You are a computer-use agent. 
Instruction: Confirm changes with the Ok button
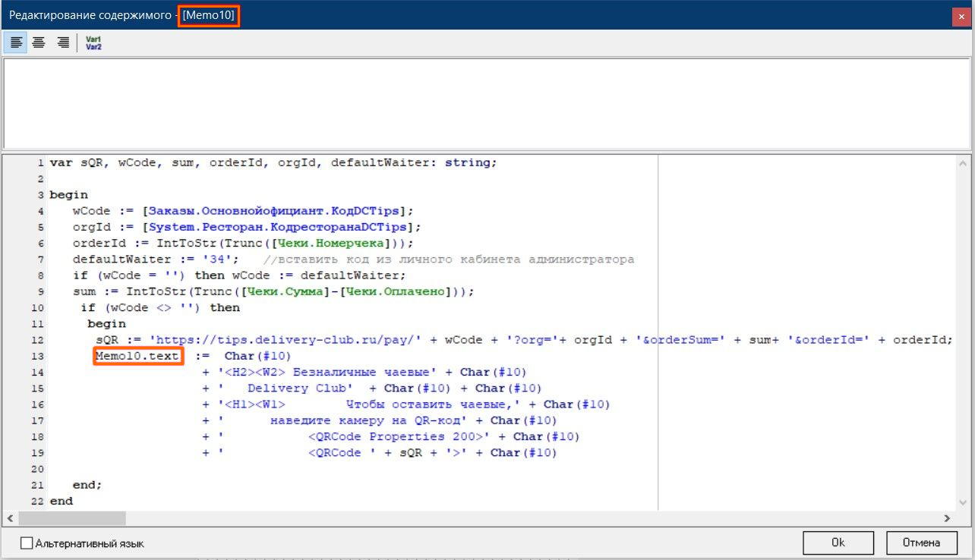pyautogui.click(x=838, y=543)
